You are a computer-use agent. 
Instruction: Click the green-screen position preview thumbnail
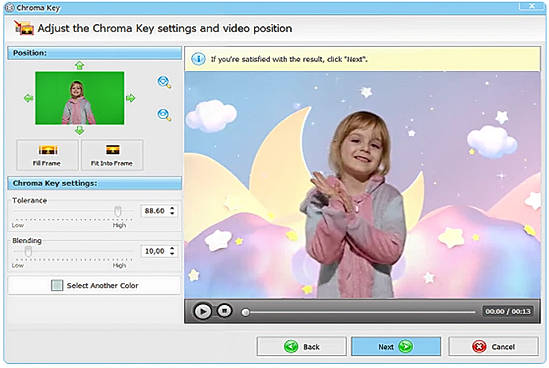79,98
